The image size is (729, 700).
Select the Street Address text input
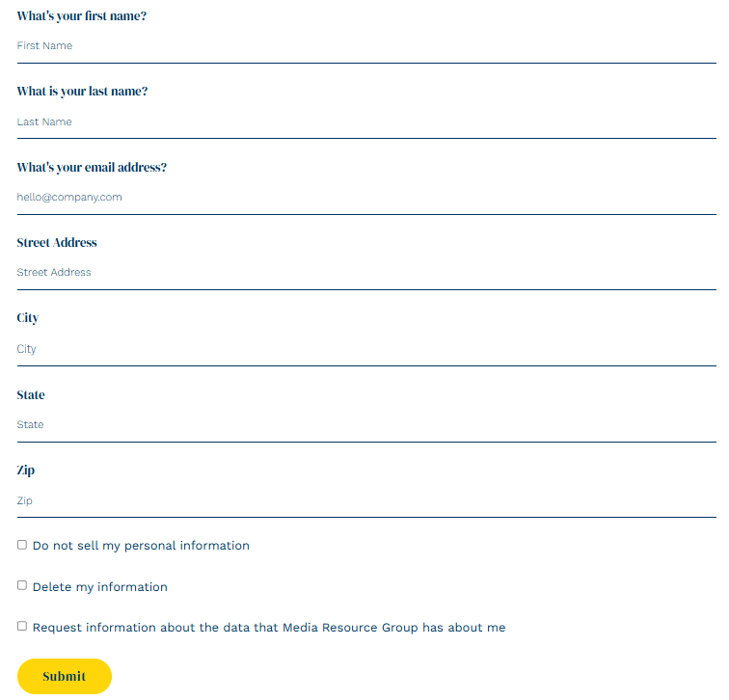366,273
